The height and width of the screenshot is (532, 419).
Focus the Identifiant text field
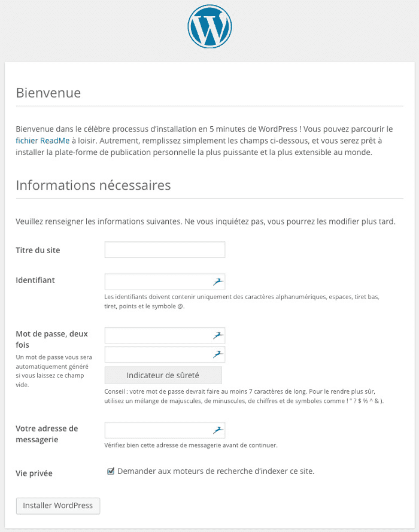tap(165, 282)
